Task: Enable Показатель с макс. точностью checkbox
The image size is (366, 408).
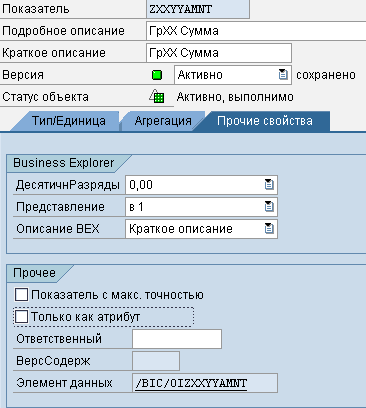Action: point(21,295)
